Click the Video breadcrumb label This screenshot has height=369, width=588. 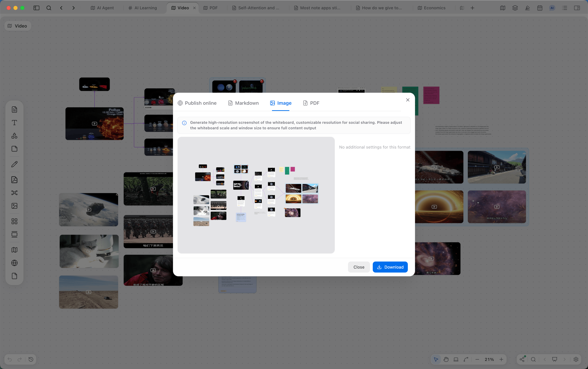(x=18, y=26)
